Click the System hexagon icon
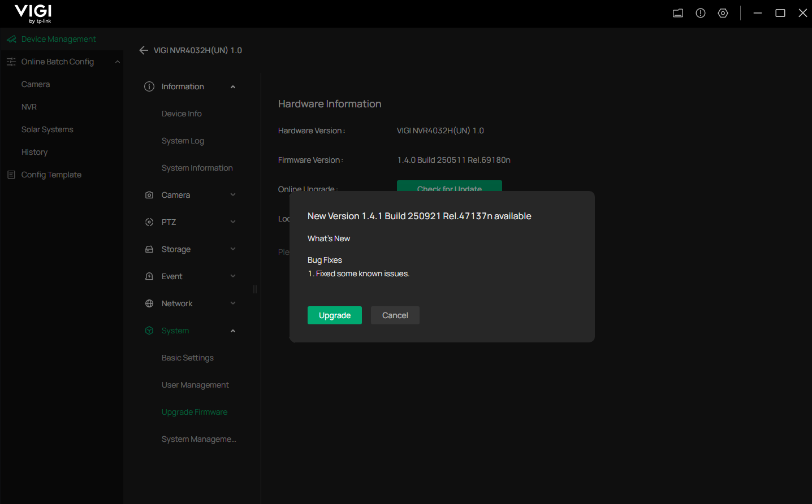The image size is (812, 504). 149,330
